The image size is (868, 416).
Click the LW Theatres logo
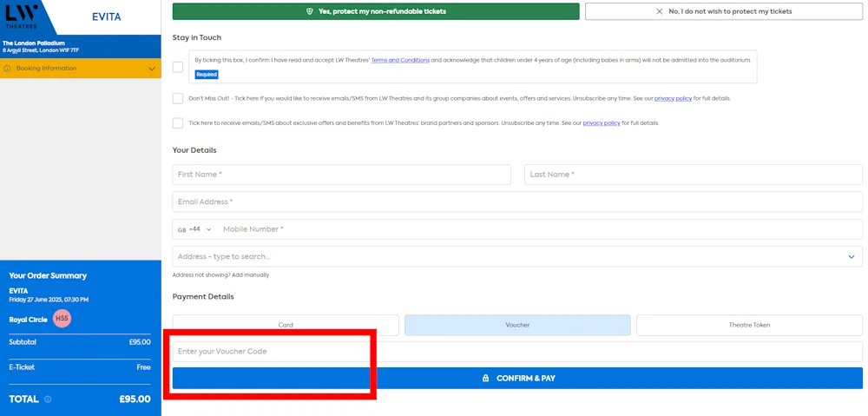click(x=23, y=17)
